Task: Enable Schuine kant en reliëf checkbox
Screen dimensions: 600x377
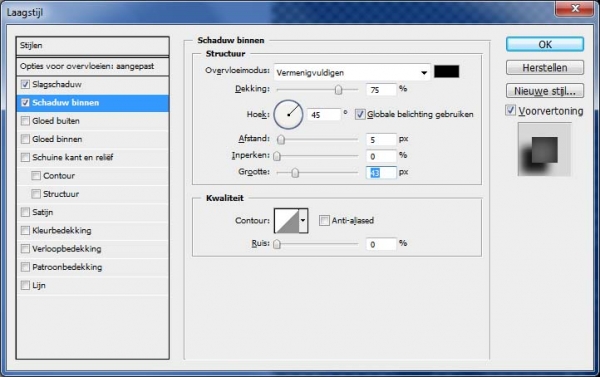Action: [x=25, y=157]
